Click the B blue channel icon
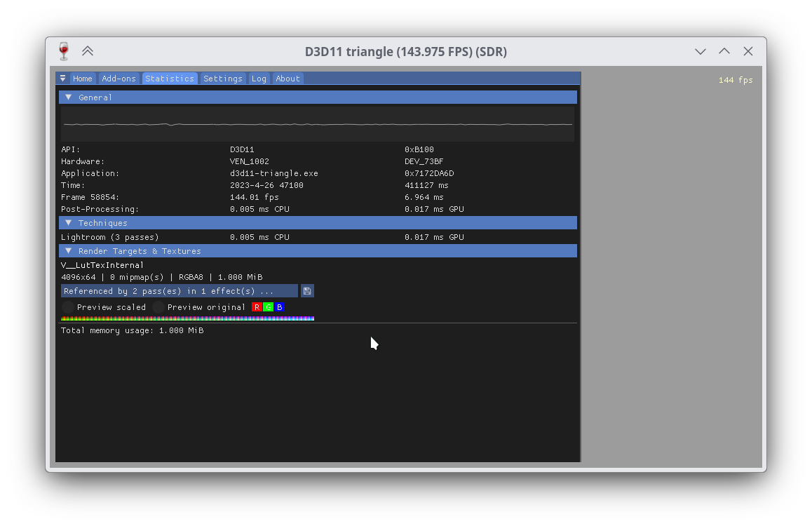Viewport: 812px width, 526px height. click(279, 306)
